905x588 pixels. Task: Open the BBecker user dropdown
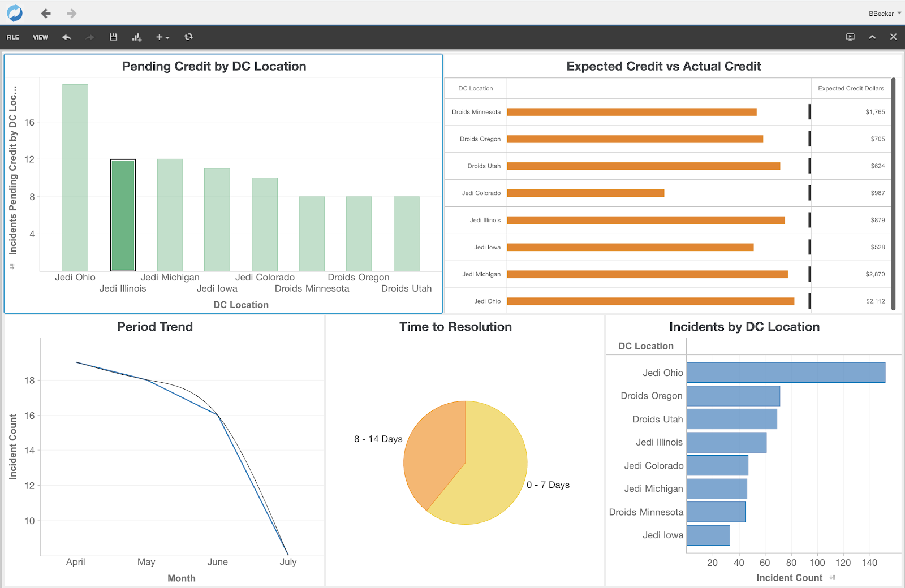tap(885, 14)
